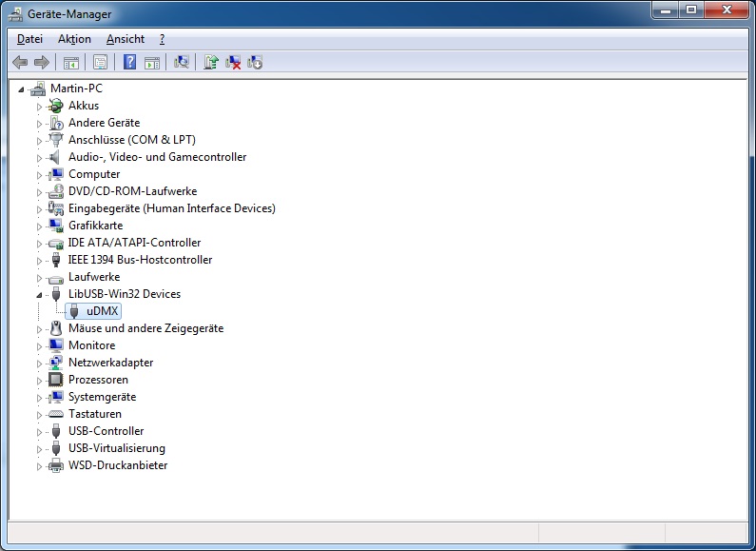
Task: Click the Anschlüsse port connector icon
Action: [x=56, y=140]
